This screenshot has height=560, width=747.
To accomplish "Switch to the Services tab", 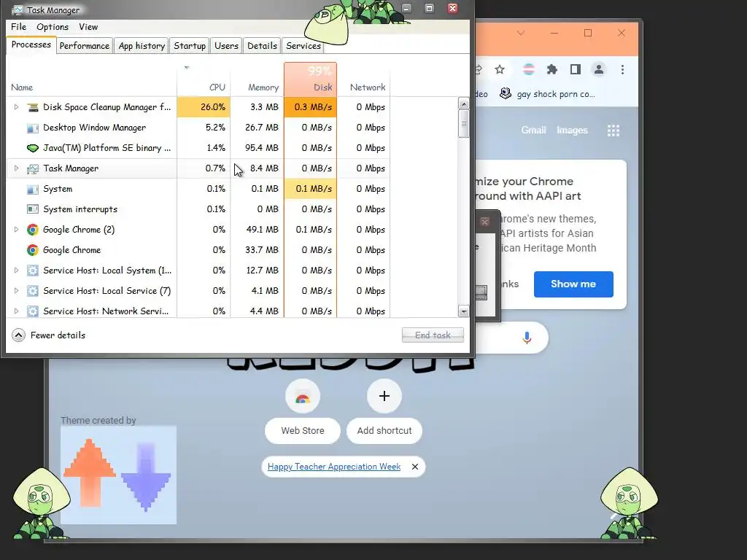I will [x=303, y=46].
